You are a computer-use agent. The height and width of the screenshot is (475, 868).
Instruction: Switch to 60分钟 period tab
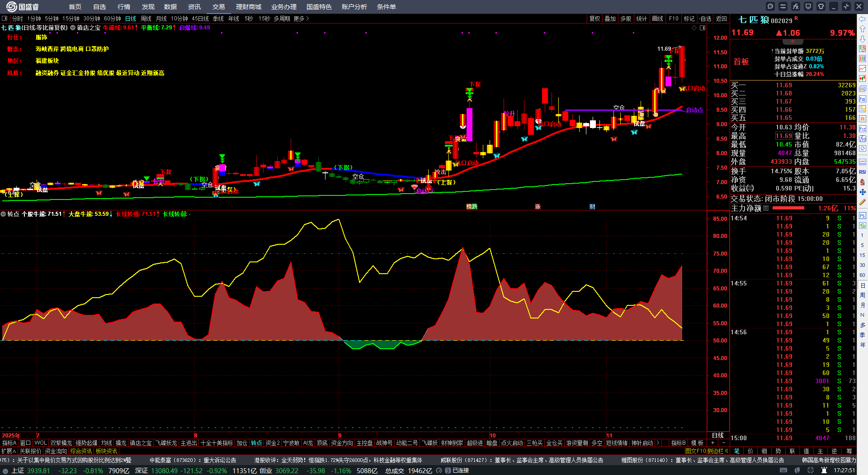pyautogui.click(x=113, y=19)
